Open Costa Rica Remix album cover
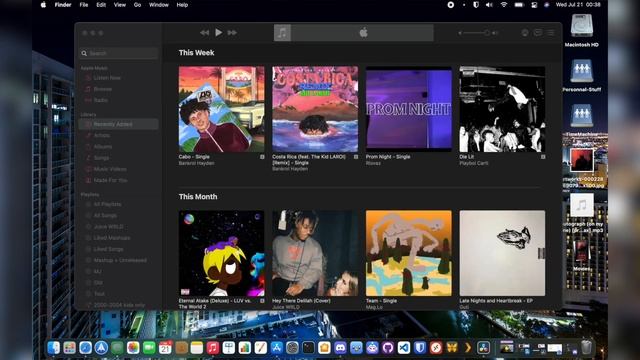This screenshot has height=360, width=640. (x=315, y=109)
